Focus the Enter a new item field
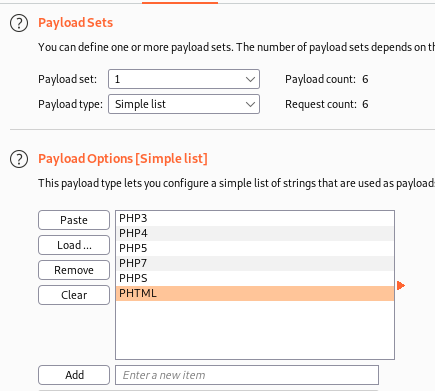The width and height of the screenshot is (435, 391). [247, 375]
